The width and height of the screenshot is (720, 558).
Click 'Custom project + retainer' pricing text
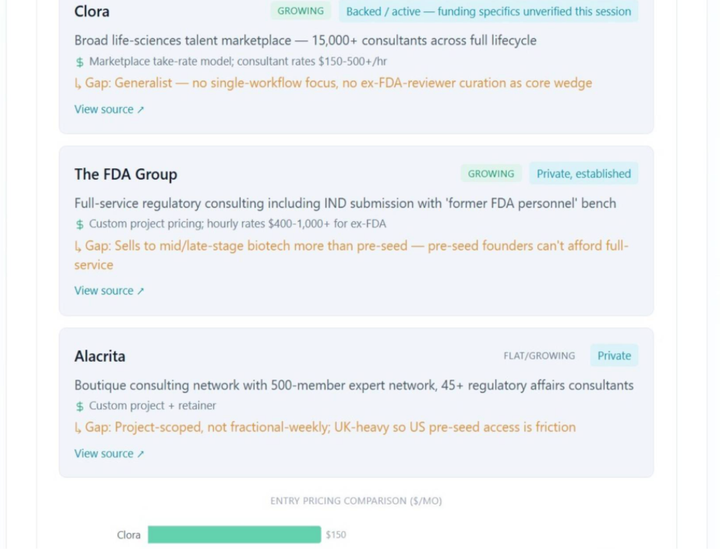pos(152,406)
